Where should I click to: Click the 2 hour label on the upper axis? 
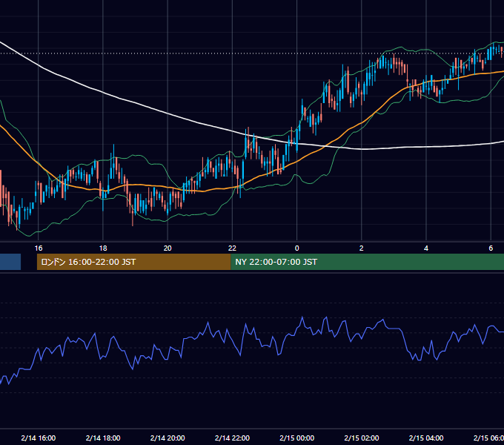coord(361,248)
